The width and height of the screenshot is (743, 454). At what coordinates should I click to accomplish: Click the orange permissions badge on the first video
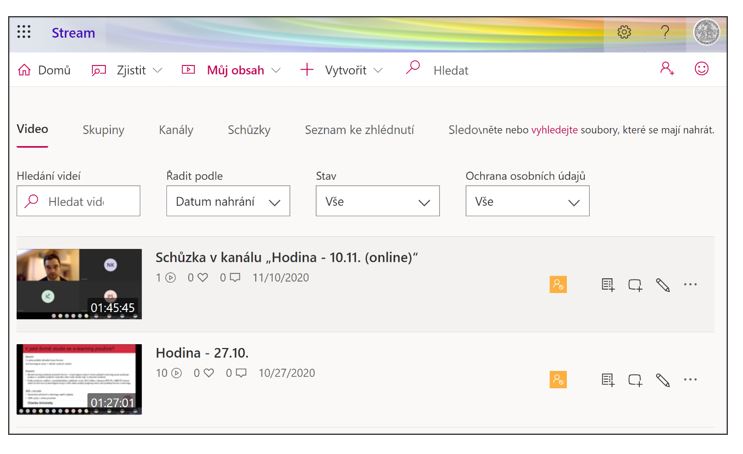[558, 285]
